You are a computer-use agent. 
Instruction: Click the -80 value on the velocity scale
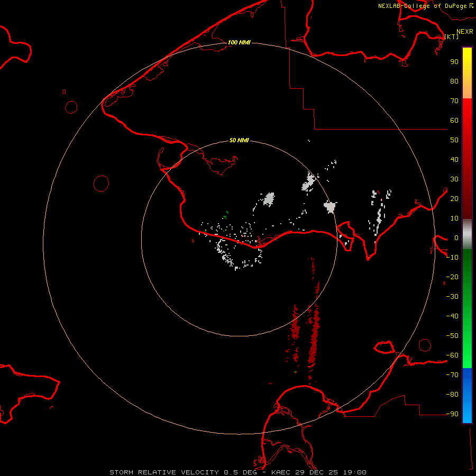tap(452, 395)
